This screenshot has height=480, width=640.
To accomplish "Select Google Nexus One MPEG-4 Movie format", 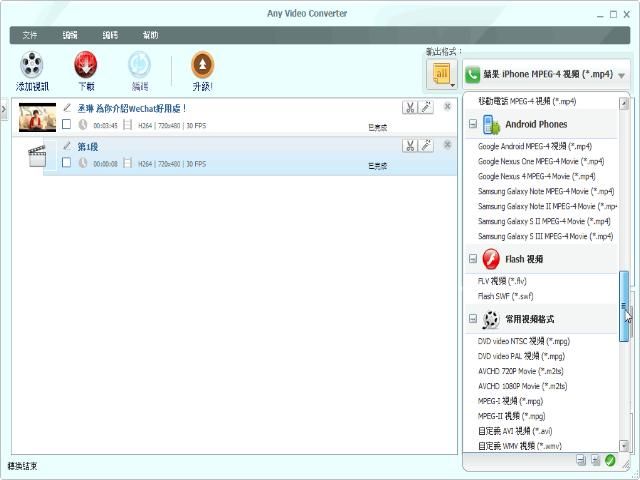I will 540,161.
